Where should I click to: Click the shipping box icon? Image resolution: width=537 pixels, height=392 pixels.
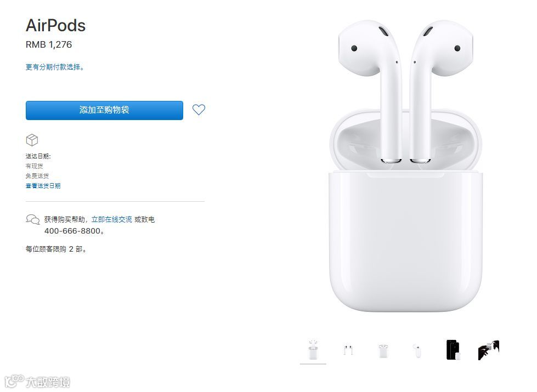[x=32, y=140]
